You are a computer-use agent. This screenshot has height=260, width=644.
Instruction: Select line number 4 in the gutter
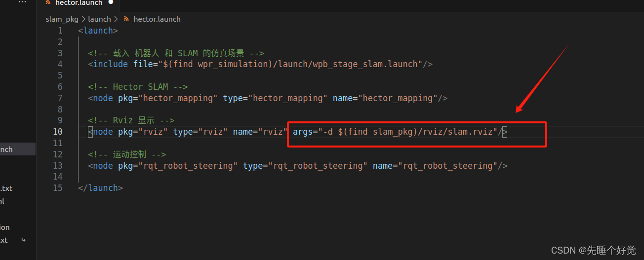[60, 64]
